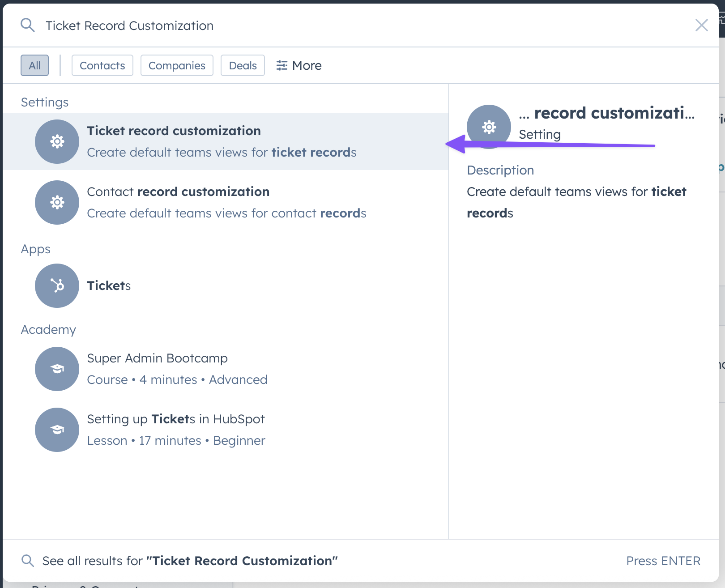Click graduation cap icon for Setting up Tickets

coord(57,430)
